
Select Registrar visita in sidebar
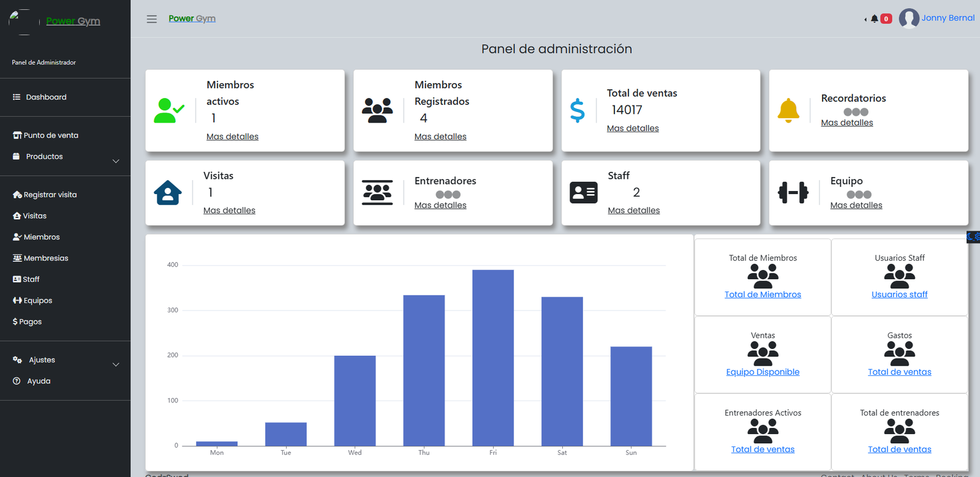tap(50, 195)
